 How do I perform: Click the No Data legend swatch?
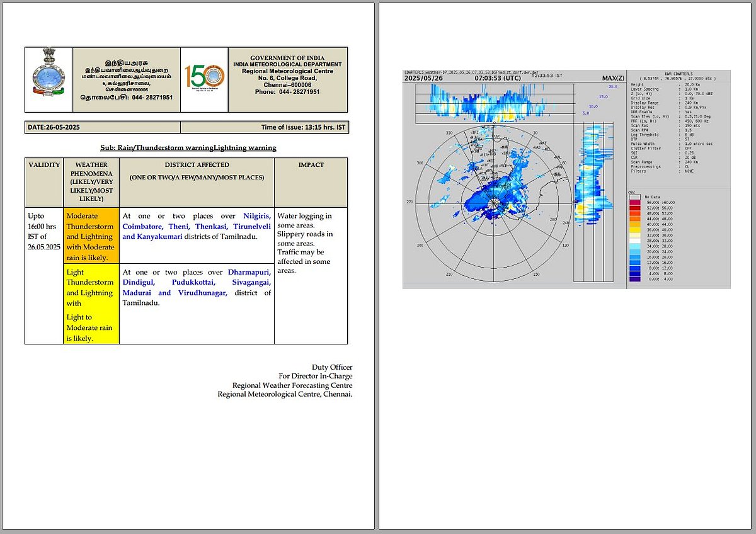tap(636, 196)
